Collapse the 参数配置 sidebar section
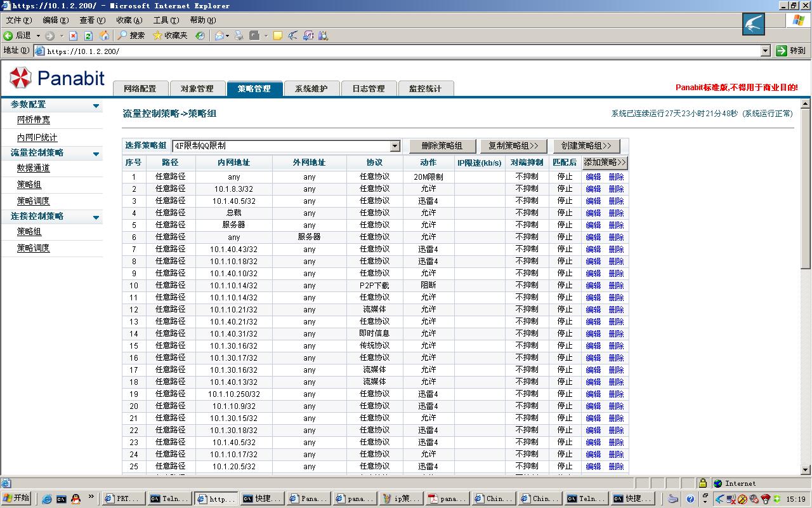The height and width of the screenshot is (508, 812). [x=96, y=106]
